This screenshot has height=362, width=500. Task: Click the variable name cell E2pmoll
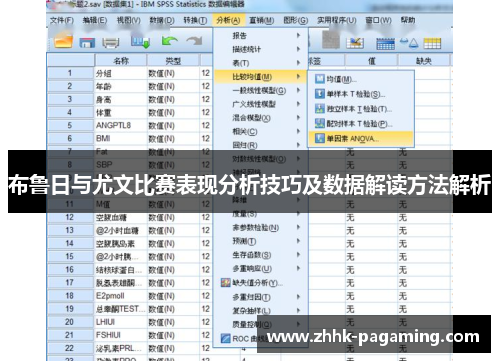coord(121,296)
